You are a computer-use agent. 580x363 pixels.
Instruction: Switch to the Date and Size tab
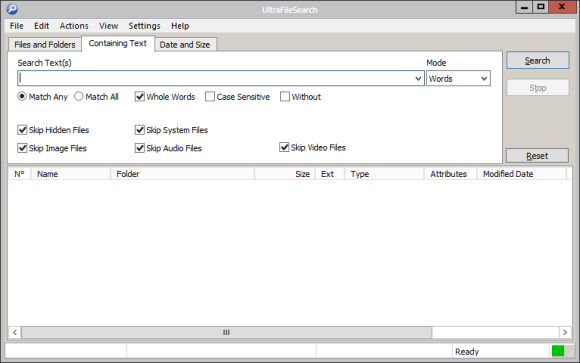pyautogui.click(x=185, y=45)
